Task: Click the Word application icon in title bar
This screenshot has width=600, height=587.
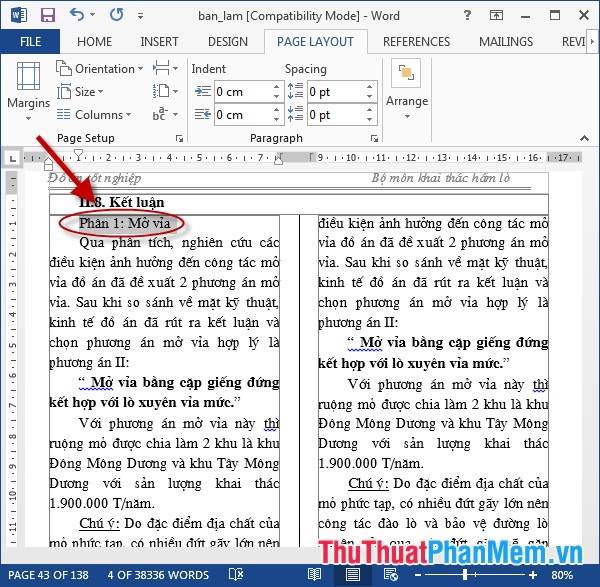Action: point(18,16)
